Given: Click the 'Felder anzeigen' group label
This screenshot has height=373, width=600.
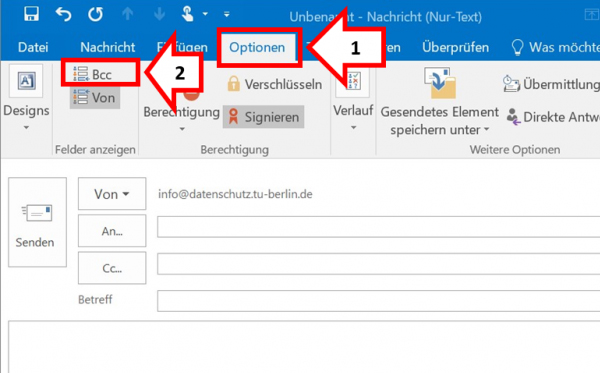Looking at the screenshot, I should (95, 150).
